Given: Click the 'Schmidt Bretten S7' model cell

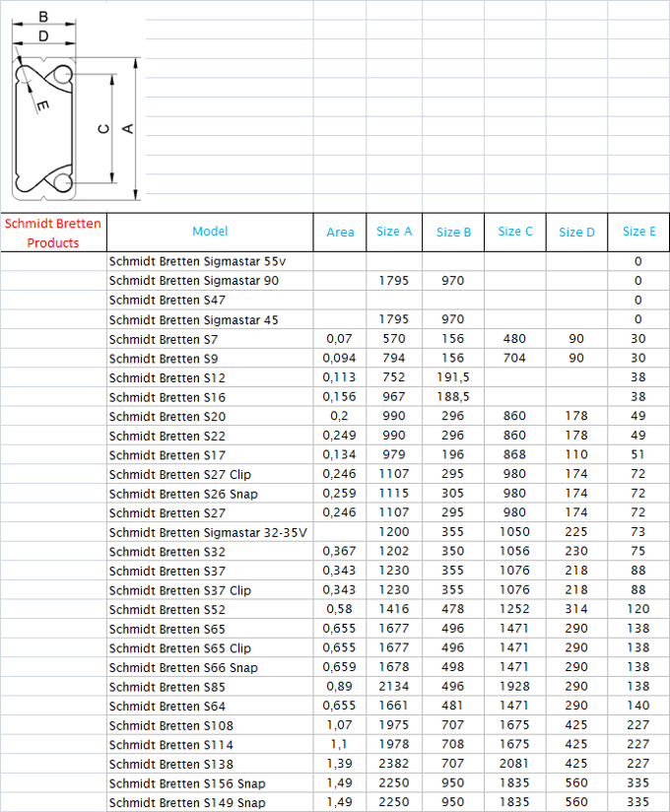Looking at the screenshot, I should click(x=210, y=339).
